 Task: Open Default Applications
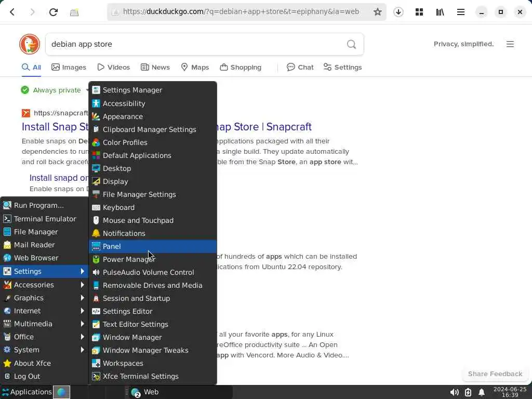coord(153,155)
